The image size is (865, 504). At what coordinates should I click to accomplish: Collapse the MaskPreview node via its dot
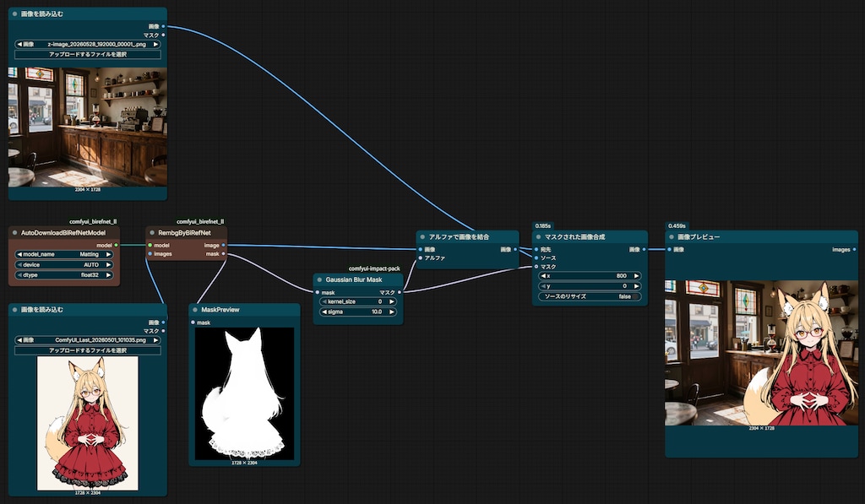pyautogui.click(x=195, y=310)
